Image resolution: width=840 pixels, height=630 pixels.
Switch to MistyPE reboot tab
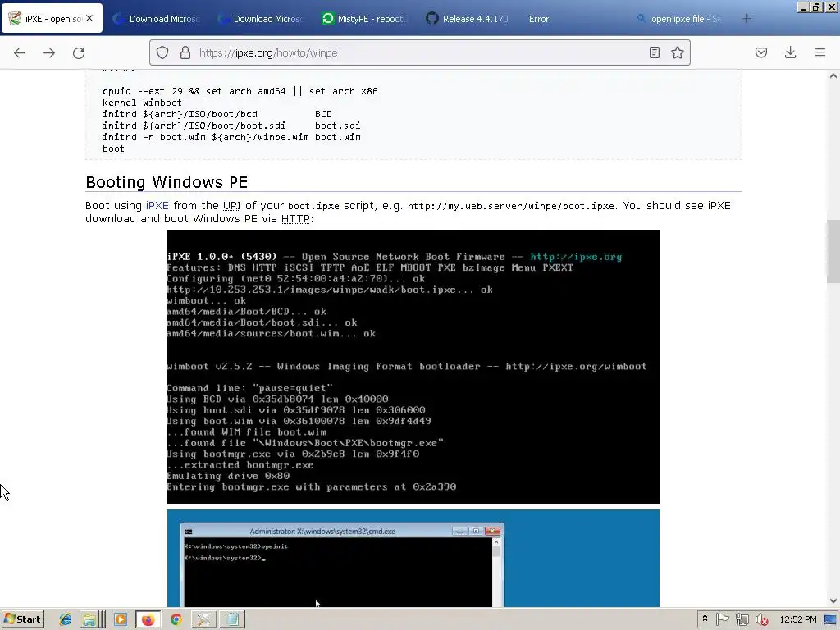click(x=365, y=19)
